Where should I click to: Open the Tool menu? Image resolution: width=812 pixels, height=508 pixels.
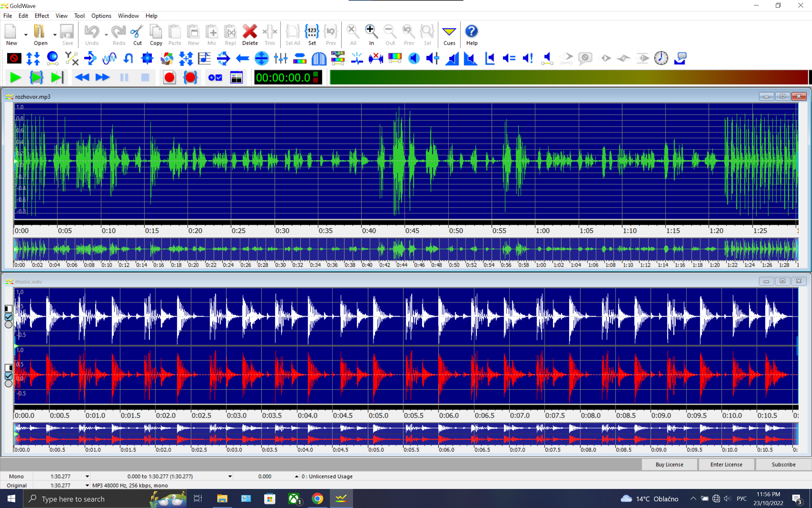[x=79, y=16]
